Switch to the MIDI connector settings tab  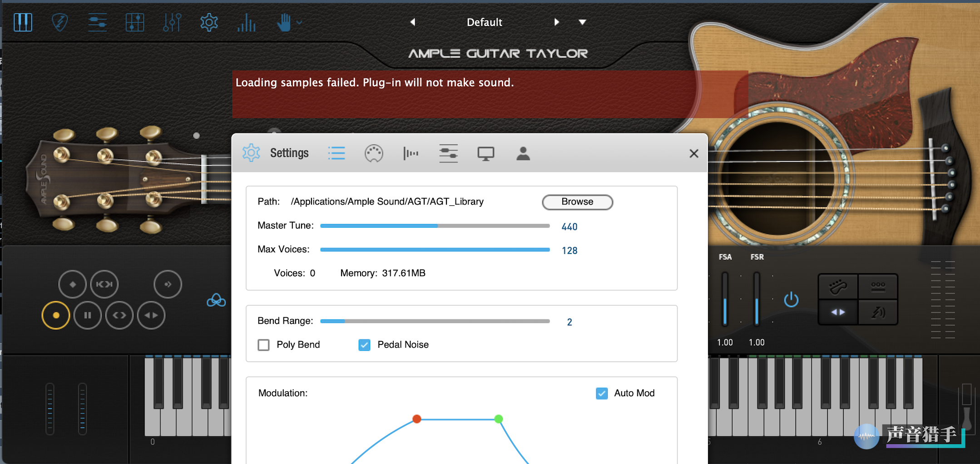[374, 154]
